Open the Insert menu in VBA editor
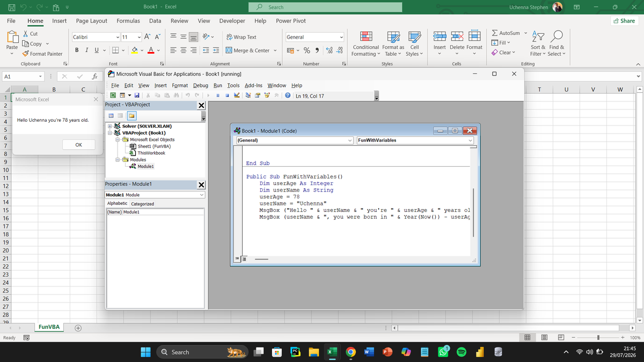 click(160, 85)
